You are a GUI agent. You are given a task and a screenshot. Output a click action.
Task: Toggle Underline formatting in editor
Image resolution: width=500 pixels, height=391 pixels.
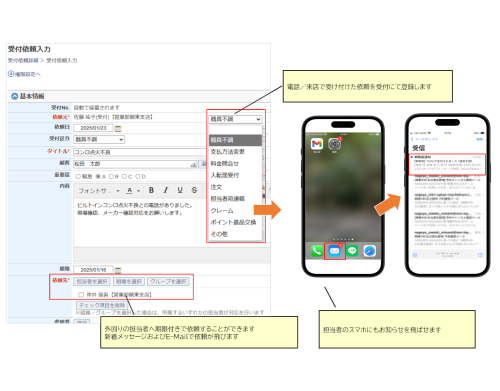point(180,190)
